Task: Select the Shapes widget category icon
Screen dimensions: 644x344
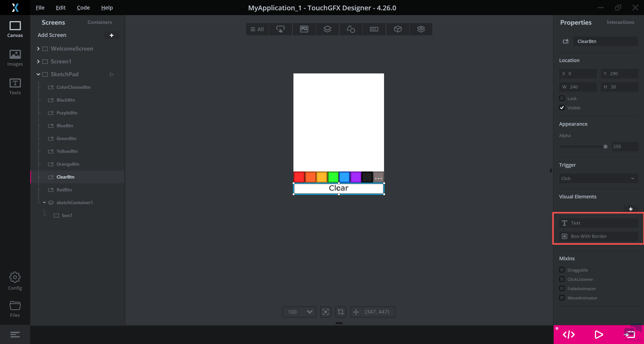Action: coord(351,29)
